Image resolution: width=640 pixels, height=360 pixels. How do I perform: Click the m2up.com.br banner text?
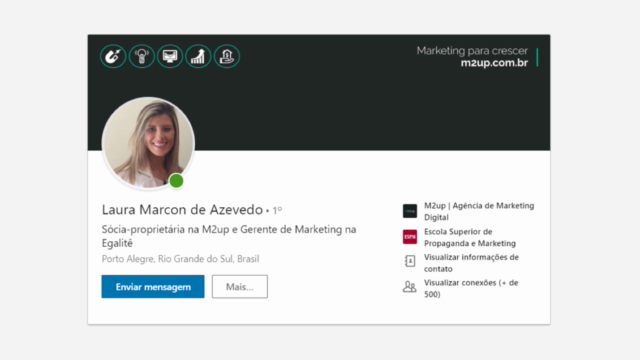pos(494,63)
